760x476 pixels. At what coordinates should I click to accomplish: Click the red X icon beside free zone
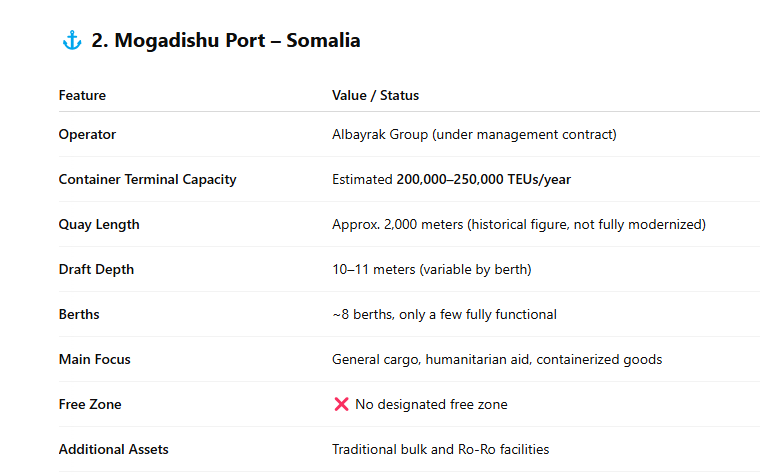tap(341, 404)
